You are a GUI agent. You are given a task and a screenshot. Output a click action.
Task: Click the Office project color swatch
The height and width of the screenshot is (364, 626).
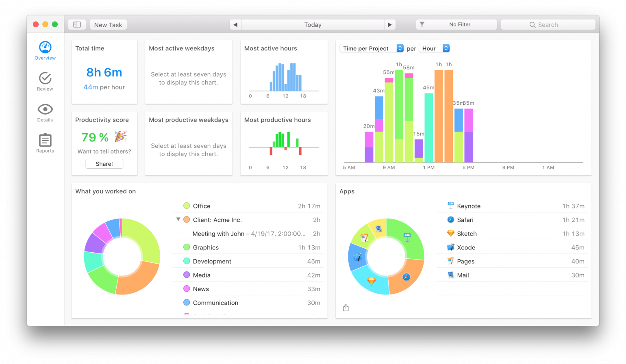[x=187, y=206]
